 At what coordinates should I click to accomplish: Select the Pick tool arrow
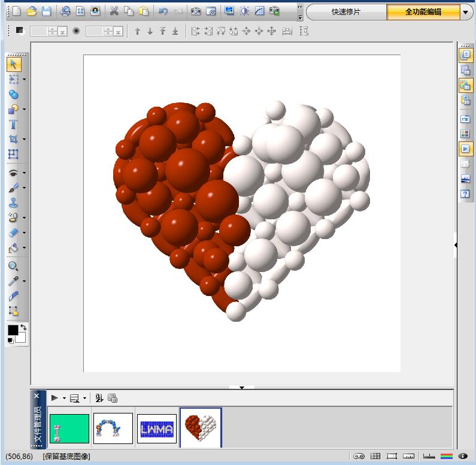[13, 64]
